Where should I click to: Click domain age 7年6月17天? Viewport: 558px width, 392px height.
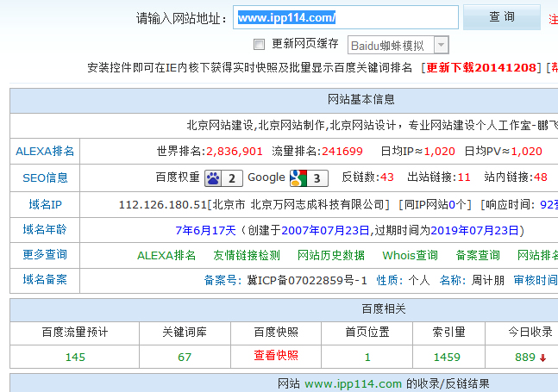[x=205, y=230]
